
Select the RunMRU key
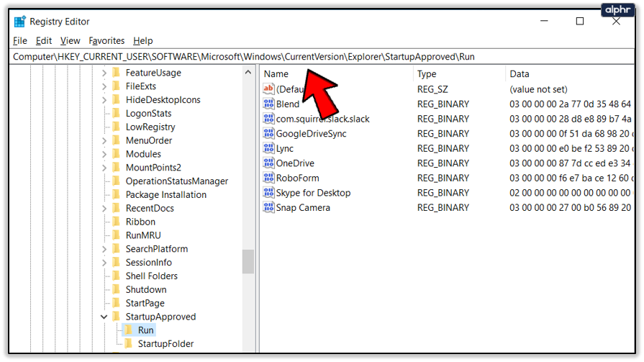click(143, 235)
